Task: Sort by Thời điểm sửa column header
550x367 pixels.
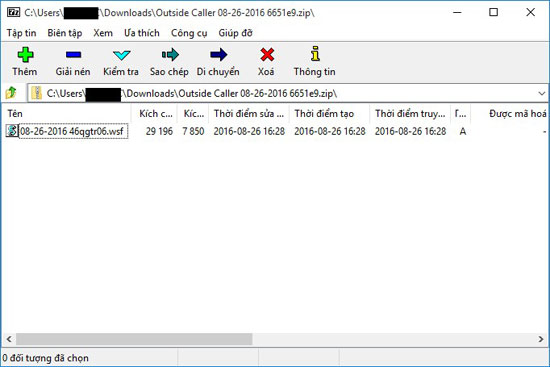Action: coord(249,114)
